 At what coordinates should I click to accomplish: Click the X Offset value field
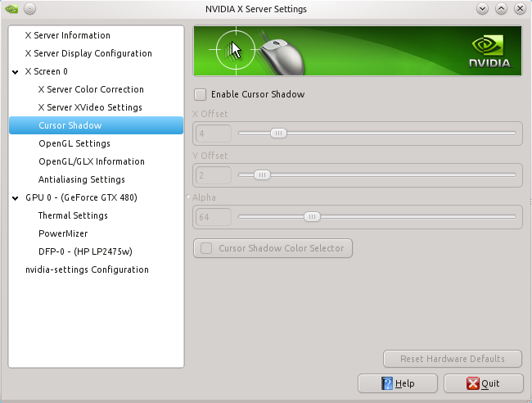[214, 134]
